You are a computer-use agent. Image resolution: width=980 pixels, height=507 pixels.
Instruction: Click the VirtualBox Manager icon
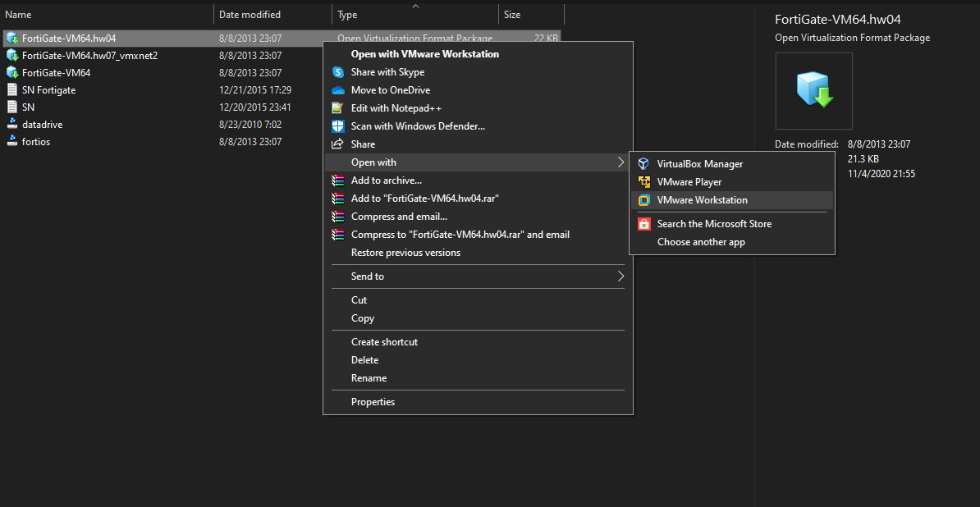[643, 163]
